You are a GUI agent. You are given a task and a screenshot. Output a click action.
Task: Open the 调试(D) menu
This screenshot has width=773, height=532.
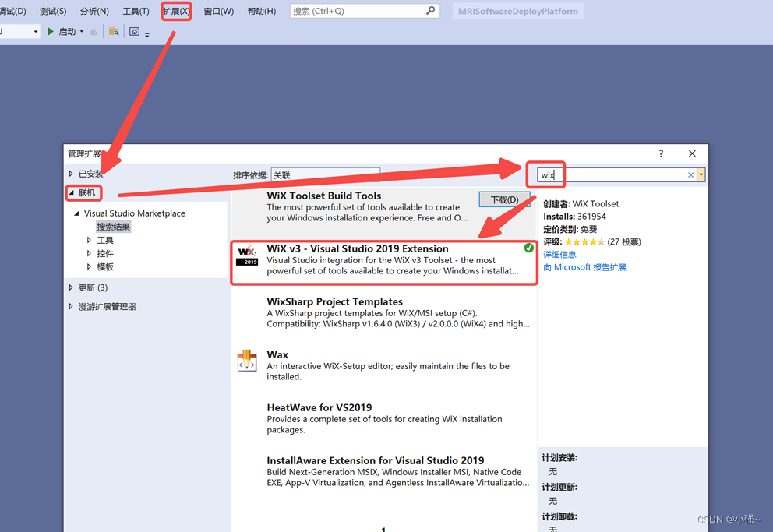12,11
